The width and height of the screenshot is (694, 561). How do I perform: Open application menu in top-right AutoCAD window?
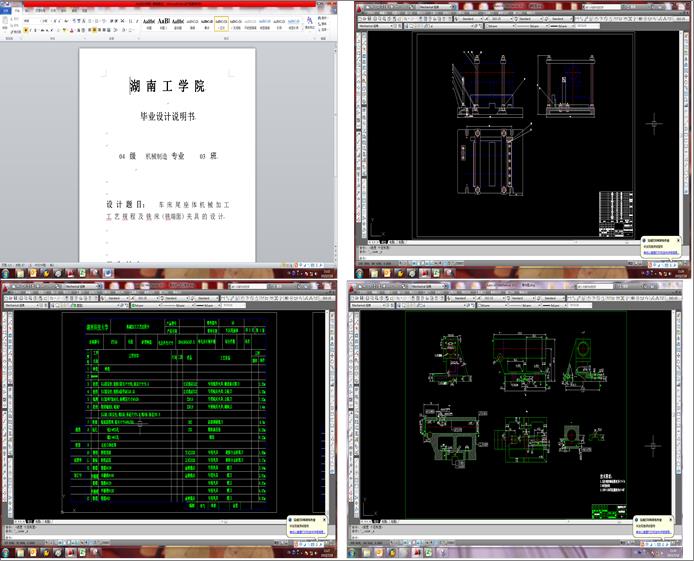coord(361,10)
